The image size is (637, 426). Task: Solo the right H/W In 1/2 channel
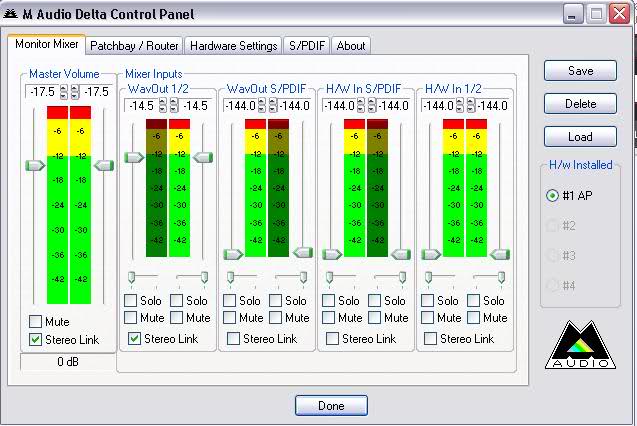473,301
